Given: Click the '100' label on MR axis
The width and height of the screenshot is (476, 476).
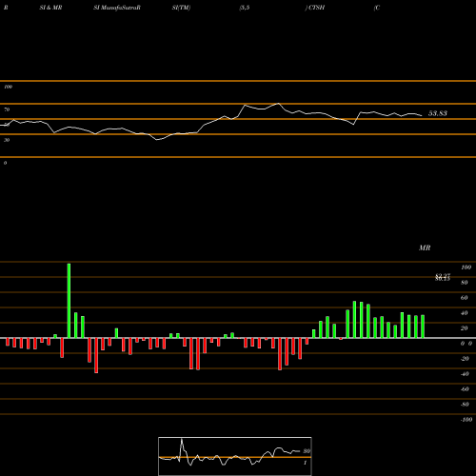Looking at the screenshot, I should pyautogui.click(x=466, y=268).
